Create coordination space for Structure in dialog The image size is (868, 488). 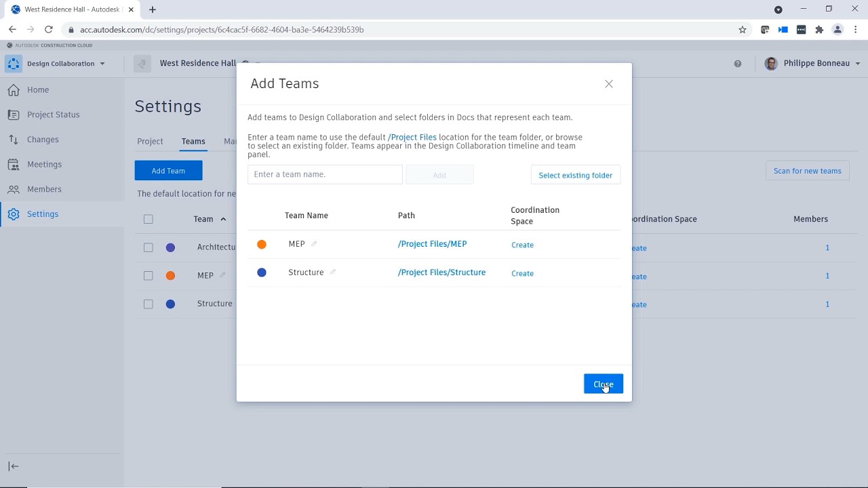(x=522, y=273)
